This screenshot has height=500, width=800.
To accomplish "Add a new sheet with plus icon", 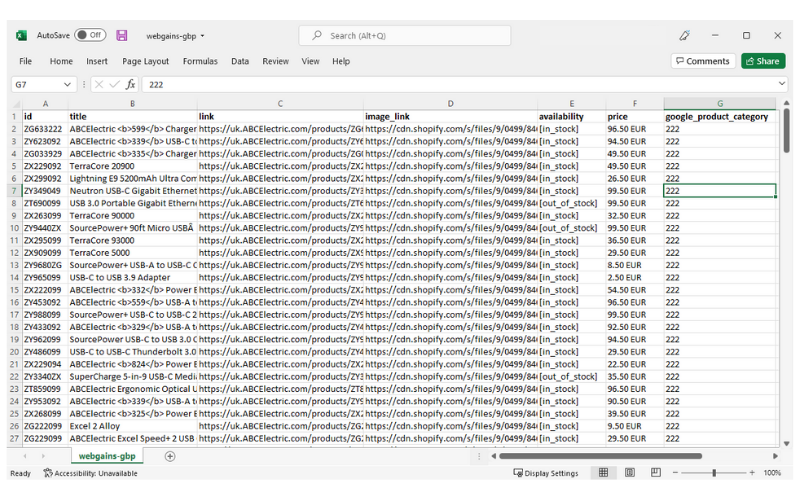I will [x=170, y=456].
